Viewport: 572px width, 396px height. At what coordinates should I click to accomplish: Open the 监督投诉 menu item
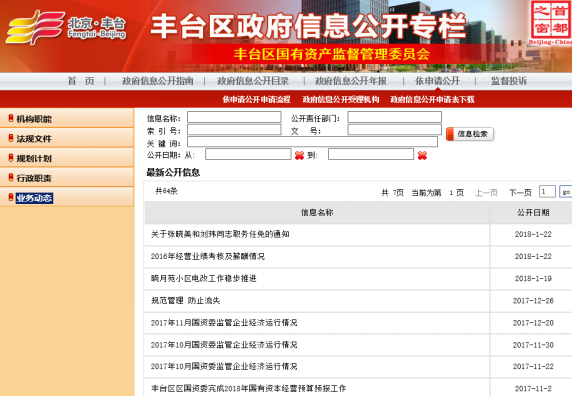click(x=509, y=81)
